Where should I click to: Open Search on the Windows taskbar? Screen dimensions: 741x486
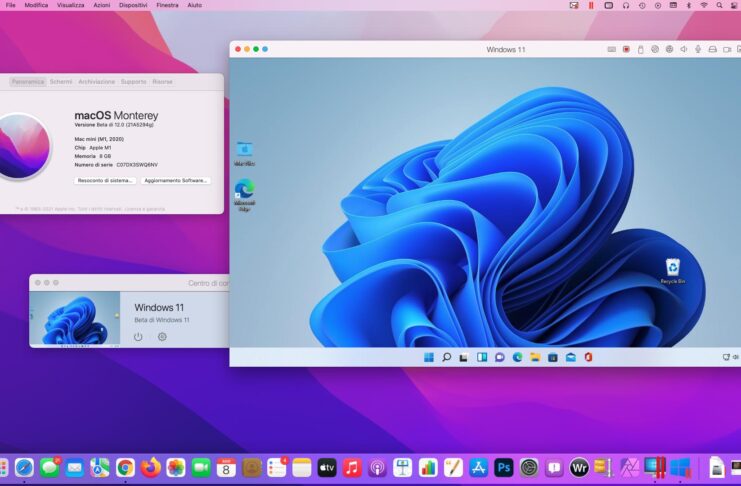tap(446, 357)
